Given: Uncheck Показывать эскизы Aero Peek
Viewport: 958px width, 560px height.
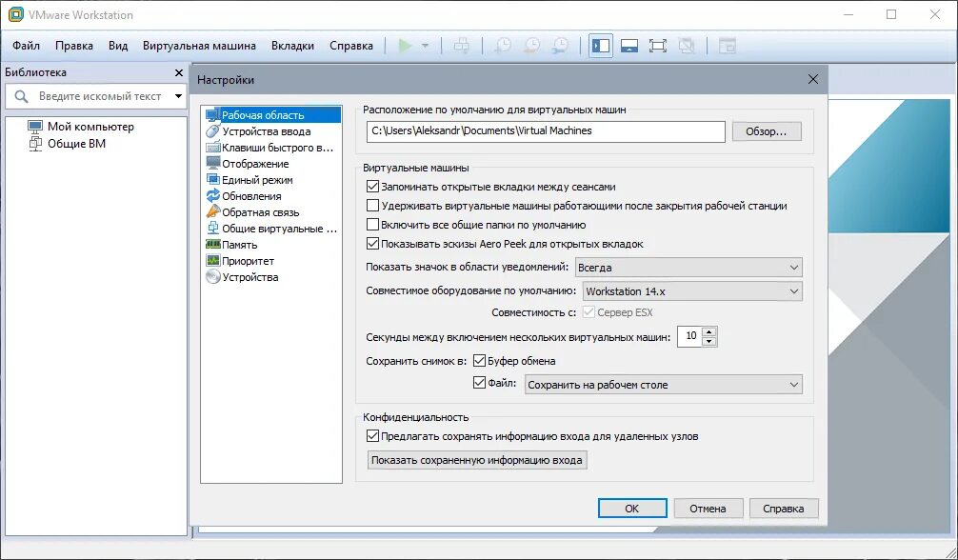Looking at the screenshot, I should pyautogui.click(x=372, y=243).
